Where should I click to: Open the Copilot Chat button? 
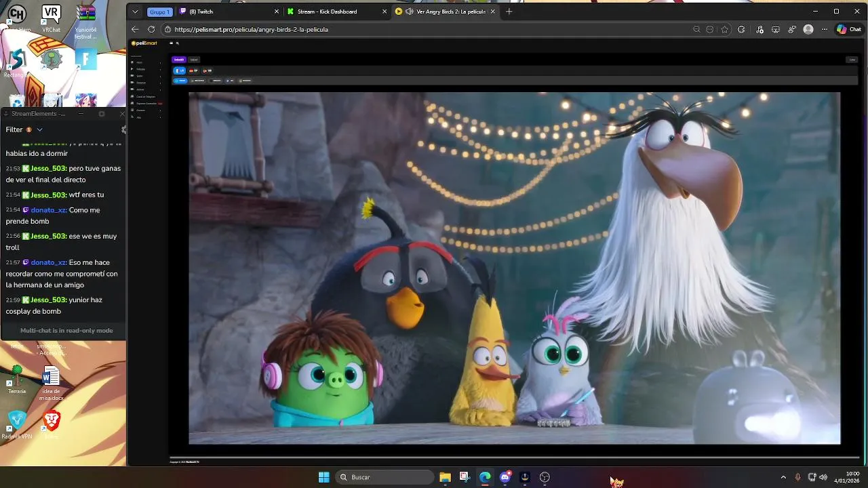849,29
